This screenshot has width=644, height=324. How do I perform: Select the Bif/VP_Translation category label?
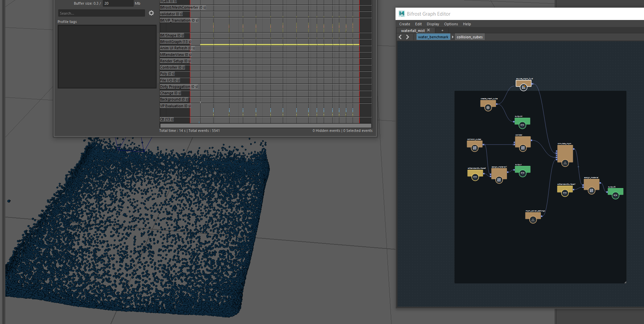[x=179, y=20]
